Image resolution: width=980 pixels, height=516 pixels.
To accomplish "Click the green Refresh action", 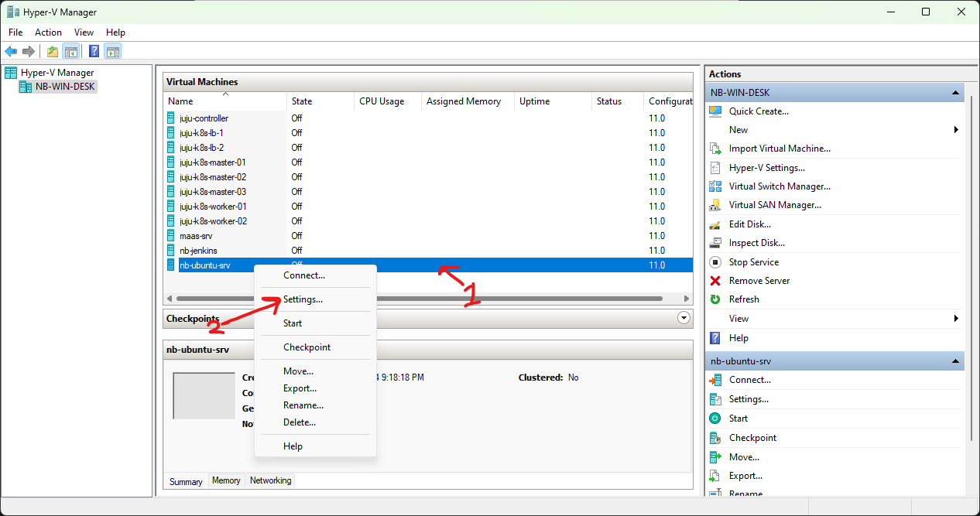I will pos(743,299).
